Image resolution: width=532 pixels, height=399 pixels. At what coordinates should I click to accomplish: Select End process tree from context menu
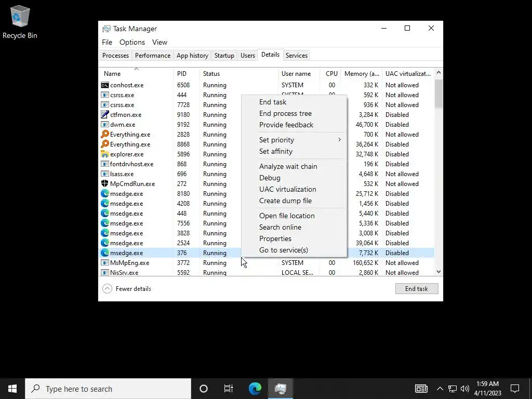(294, 113)
